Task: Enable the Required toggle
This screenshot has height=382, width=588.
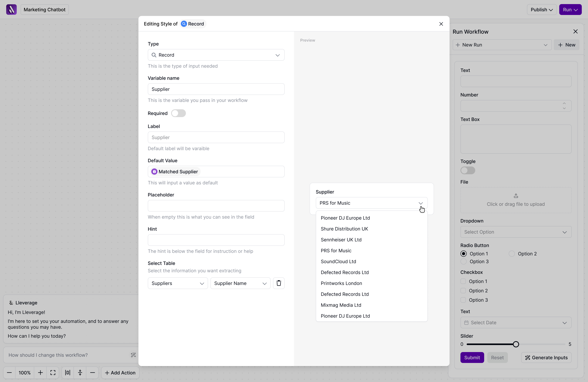Action: click(x=178, y=113)
